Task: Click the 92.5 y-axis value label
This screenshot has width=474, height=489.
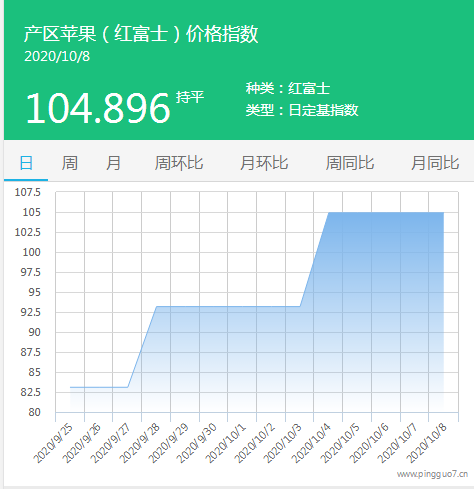Action: pyautogui.click(x=31, y=312)
